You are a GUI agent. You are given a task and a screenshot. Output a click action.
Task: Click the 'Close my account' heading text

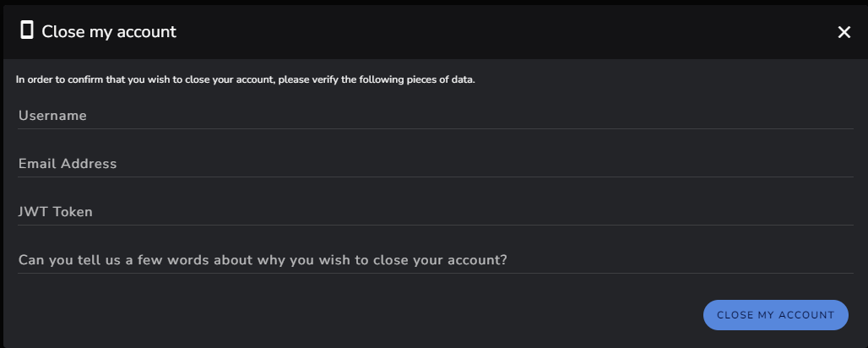[x=109, y=31]
